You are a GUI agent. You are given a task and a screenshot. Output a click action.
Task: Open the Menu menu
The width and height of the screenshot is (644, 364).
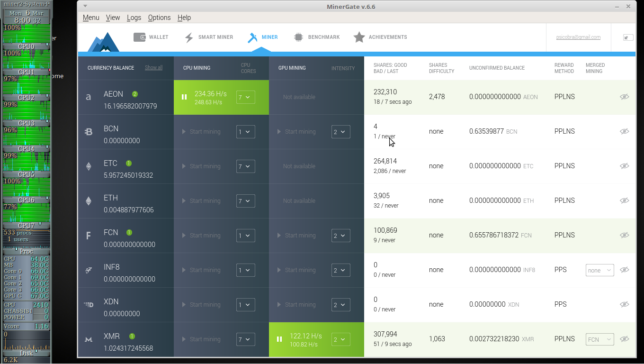pos(91,18)
